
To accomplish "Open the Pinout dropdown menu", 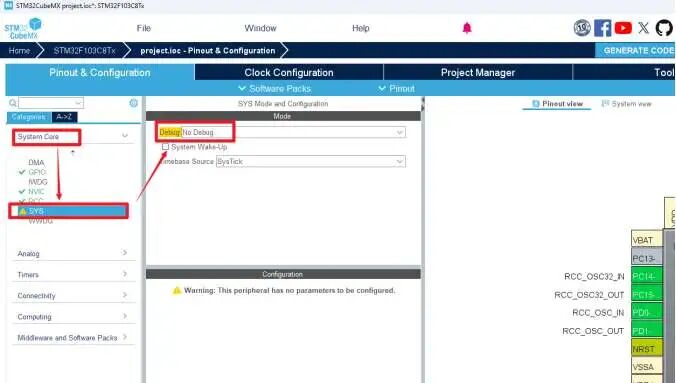I will (396, 88).
